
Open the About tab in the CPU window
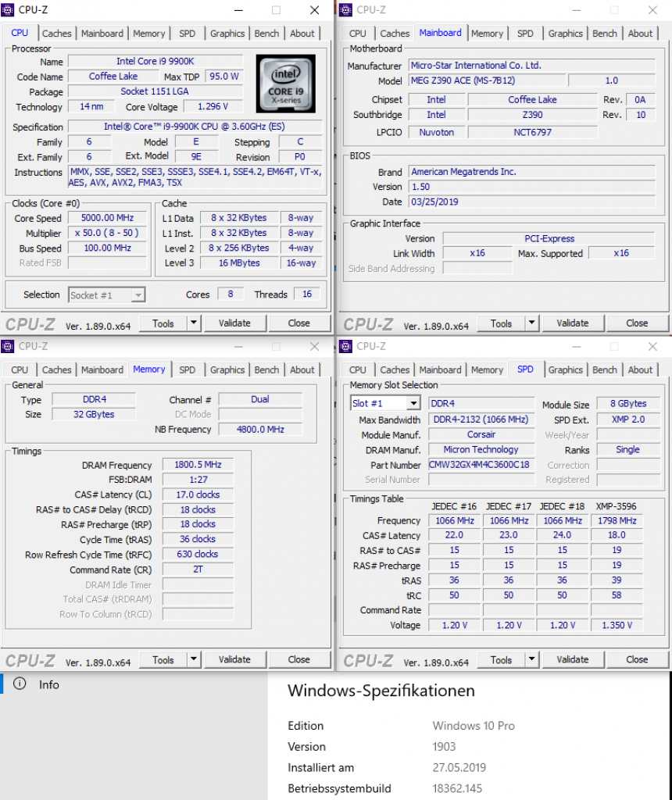[302, 33]
